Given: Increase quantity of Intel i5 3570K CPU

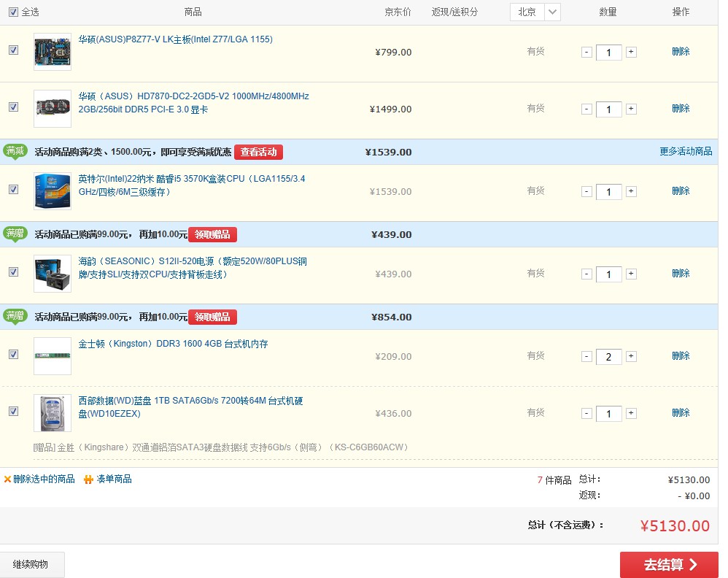Looking at the screenshot, I should point(631,191).
